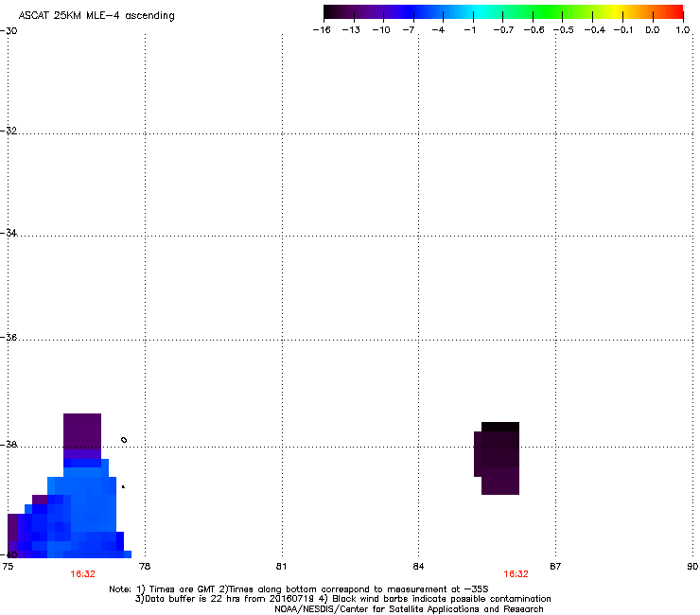Click the 87 longitude axis label
Image resolution: width=700 pixels, height=615 pixels.
coord(555,567)
